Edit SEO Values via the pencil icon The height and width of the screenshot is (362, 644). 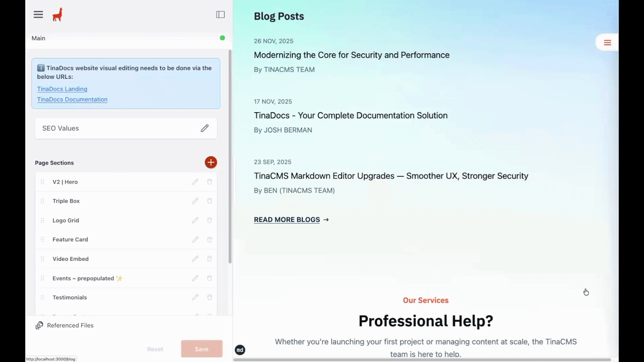click(204, 128)
